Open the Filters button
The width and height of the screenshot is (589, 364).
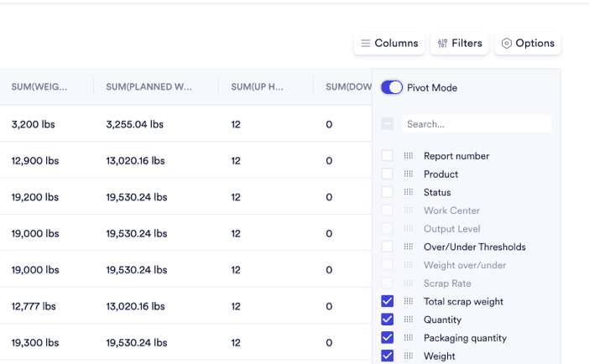click(x=460, y=44)
